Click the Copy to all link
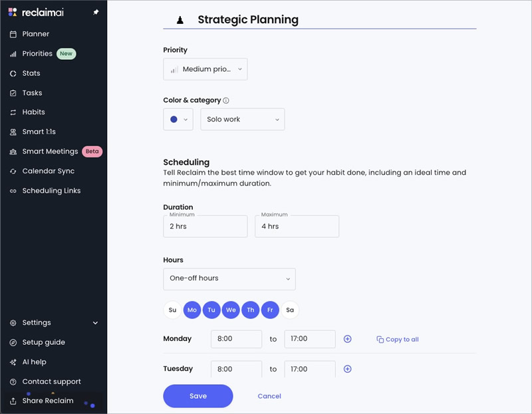This screenshot has width=532, height=414. [x=398, y=340]
